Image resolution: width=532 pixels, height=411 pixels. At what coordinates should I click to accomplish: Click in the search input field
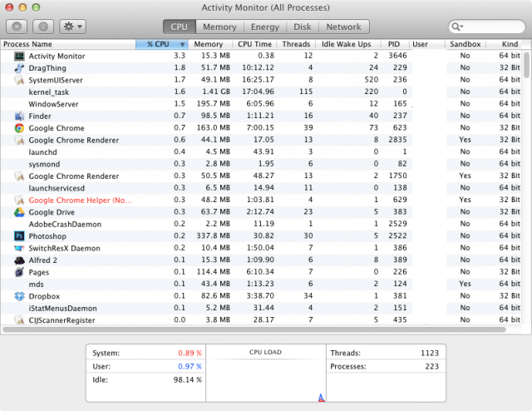tap(487, 27)
